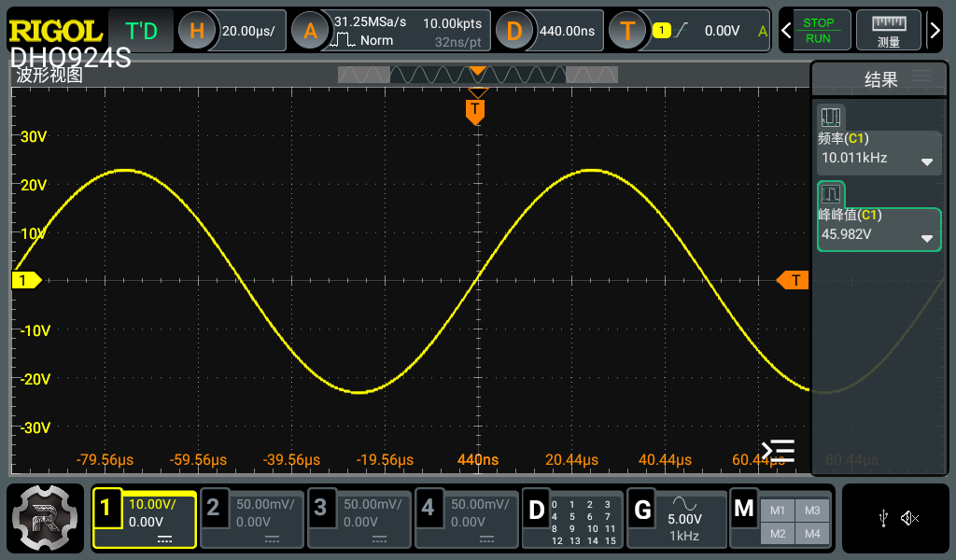Click the peak-to-peak measurement icon in results
The height and width of the screenshot is (560, 956).
(830, 194)
